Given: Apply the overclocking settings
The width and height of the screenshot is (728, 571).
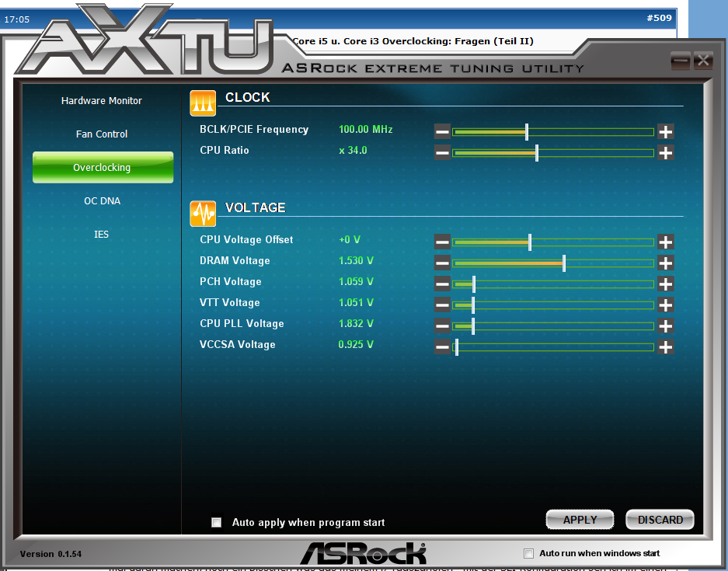Looking at the screenshot, I should (x=580, y=520).
